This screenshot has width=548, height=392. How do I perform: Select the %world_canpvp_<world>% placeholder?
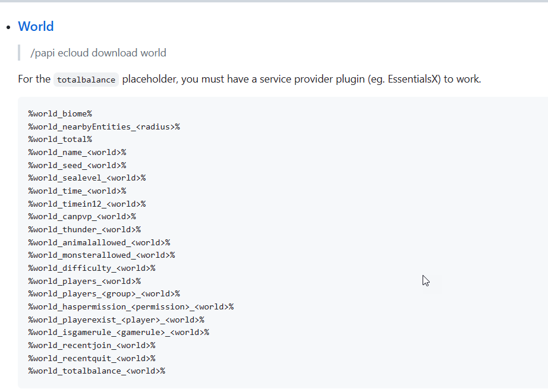point(81,216)
